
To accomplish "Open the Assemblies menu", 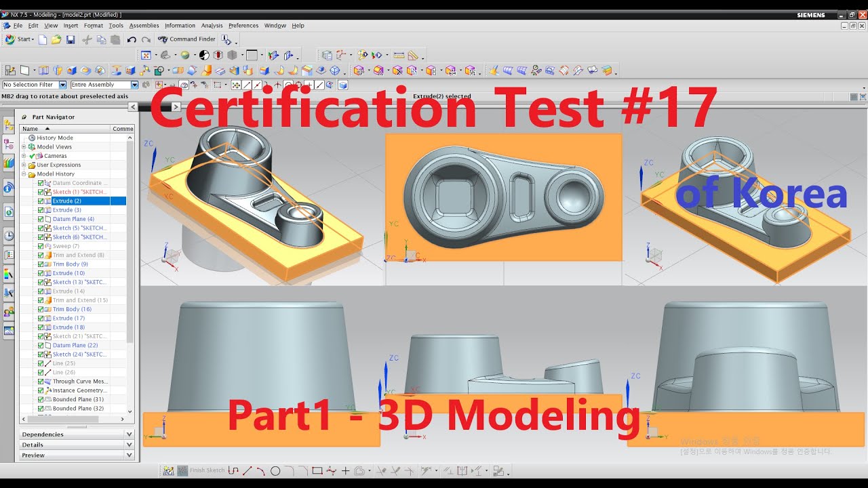I will (144, 26).
